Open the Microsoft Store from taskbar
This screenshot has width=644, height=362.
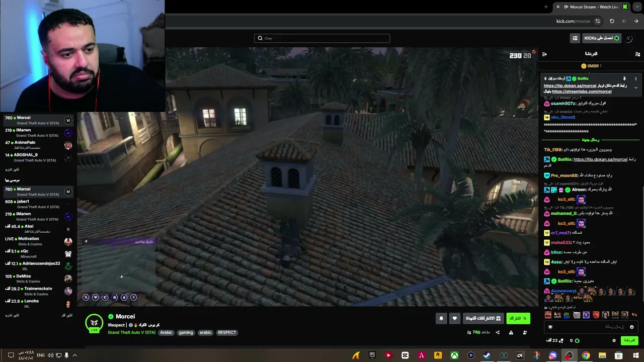[619, 355]
